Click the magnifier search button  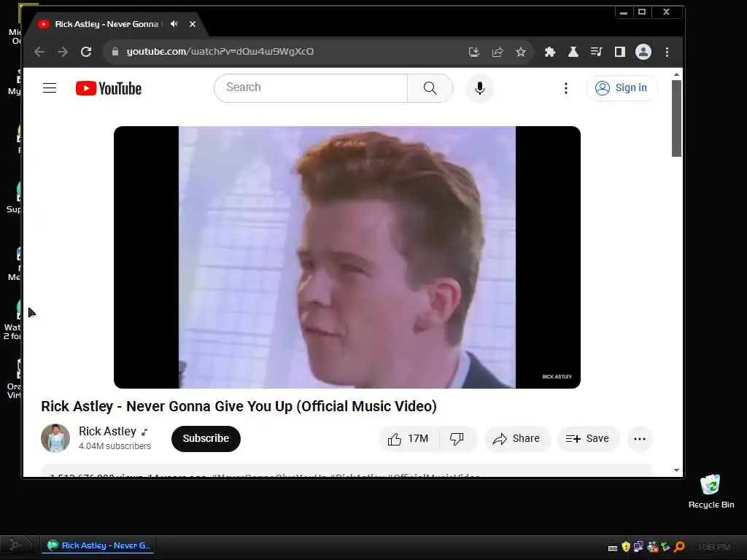(430, 88)
